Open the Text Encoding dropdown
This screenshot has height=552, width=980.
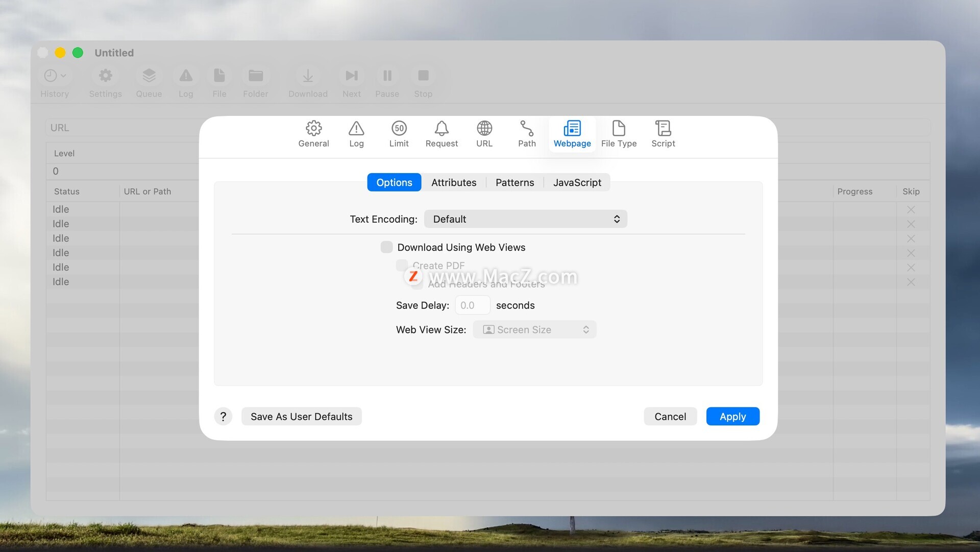pos(525,219)
